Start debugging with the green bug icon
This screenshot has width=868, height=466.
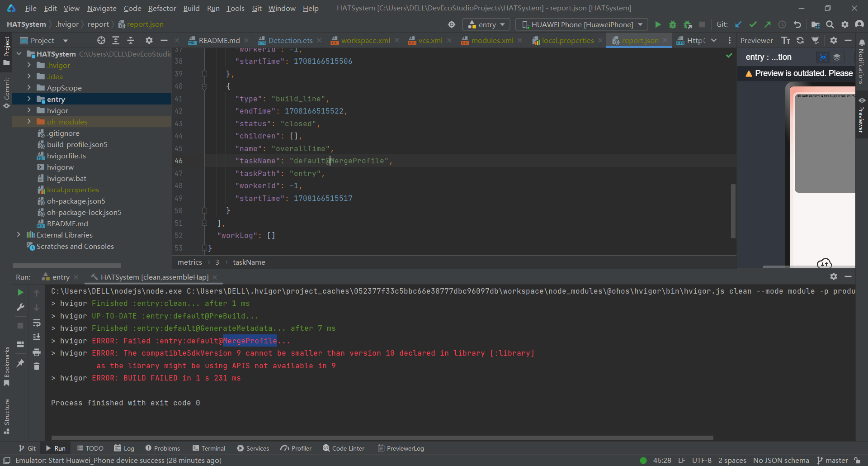[673, 24]
